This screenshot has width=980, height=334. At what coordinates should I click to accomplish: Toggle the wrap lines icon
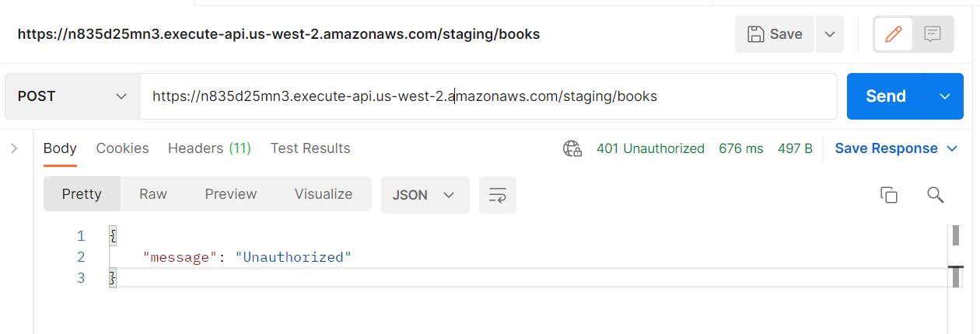[498, 195]
